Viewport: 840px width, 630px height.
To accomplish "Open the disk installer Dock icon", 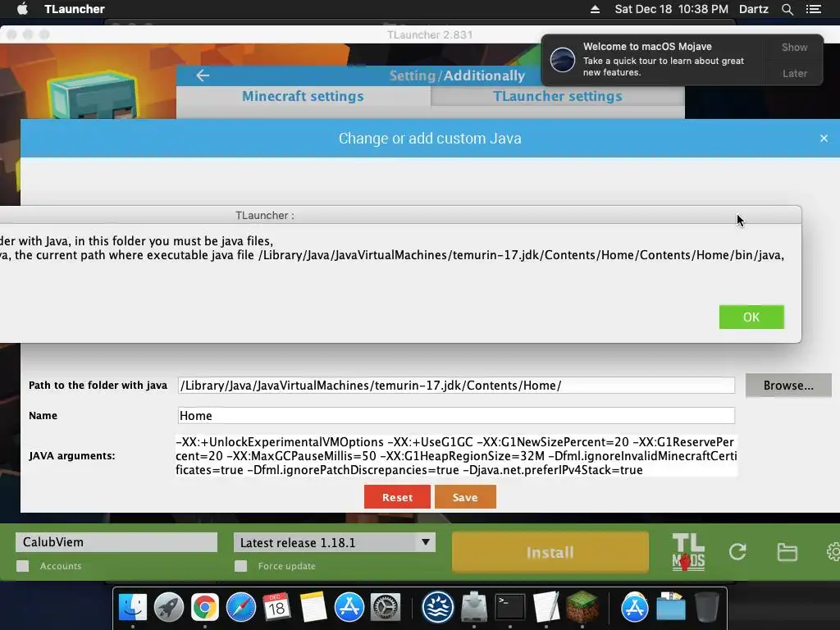I will click(474, 608).
